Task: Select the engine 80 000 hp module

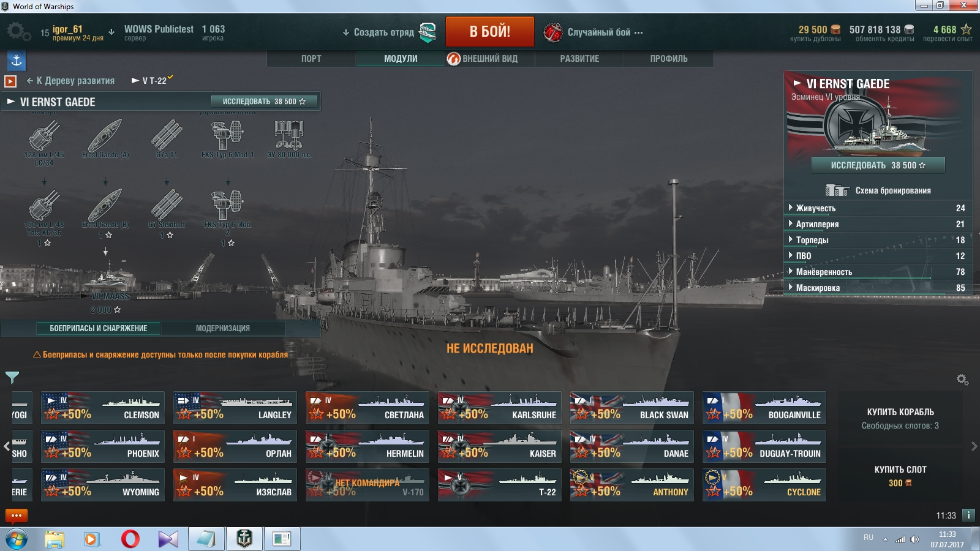Action: point(288,140)
